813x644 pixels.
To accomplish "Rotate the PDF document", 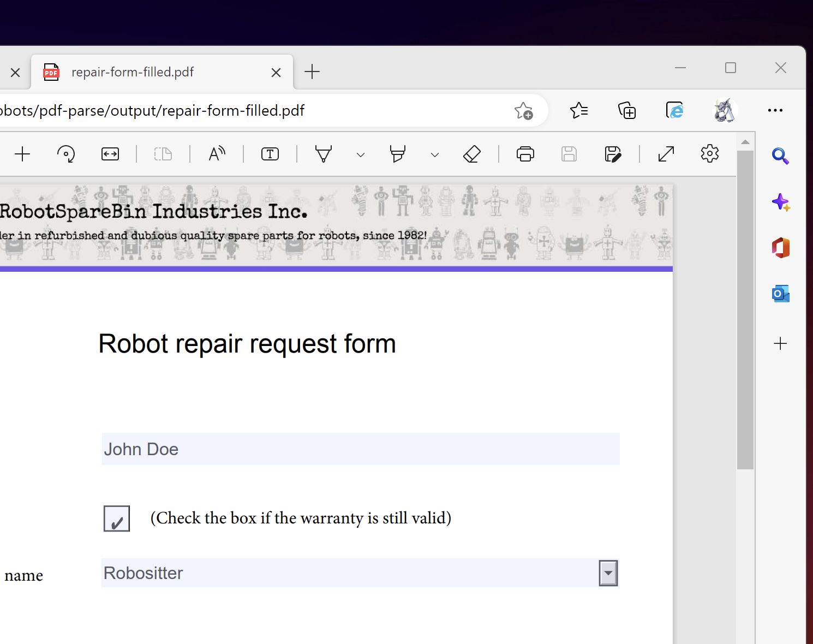I will 66,154.
